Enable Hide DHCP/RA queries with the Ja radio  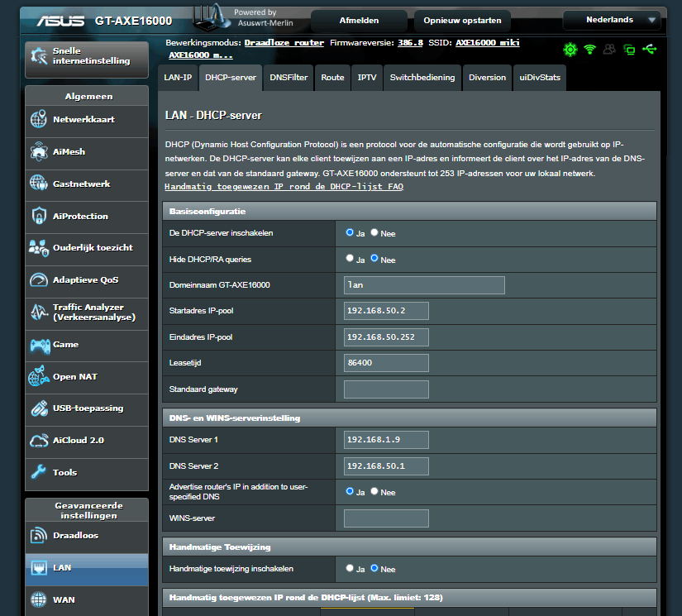tap(349, 260)
